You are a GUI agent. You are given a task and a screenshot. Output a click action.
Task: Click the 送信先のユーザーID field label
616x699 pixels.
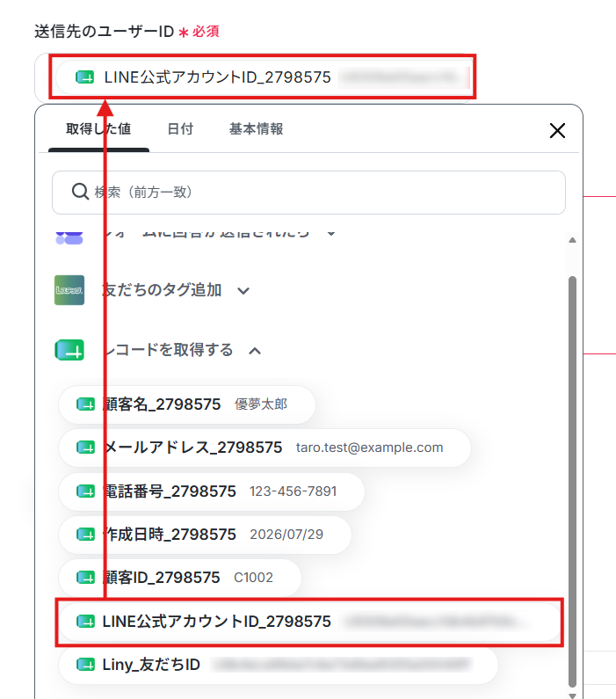[x=105, y=32]
